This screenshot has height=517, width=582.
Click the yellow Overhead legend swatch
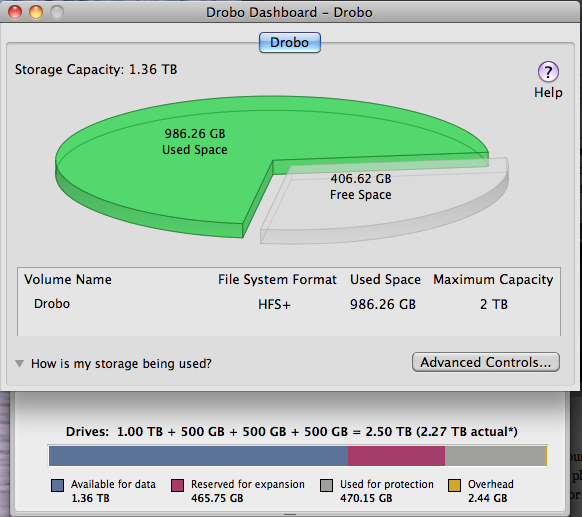(x=454, y=485)
